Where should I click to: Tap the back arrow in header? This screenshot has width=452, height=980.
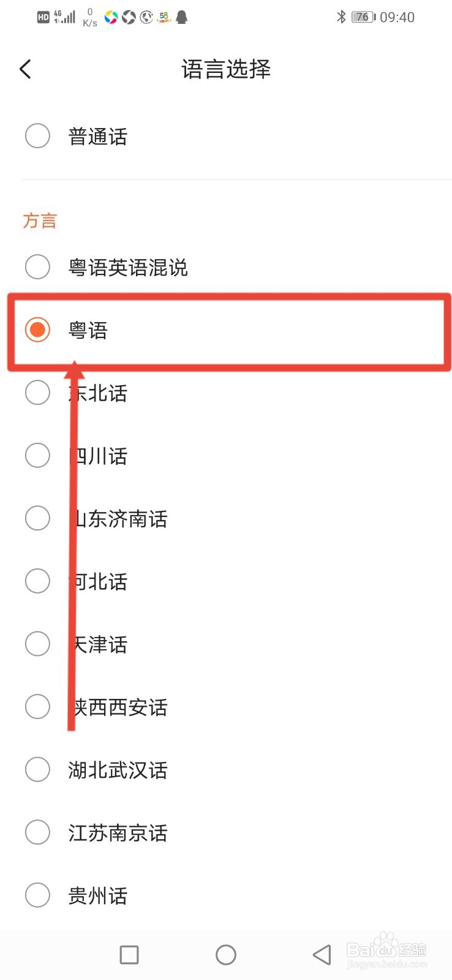pyautogui.click(x=25, y=69)
